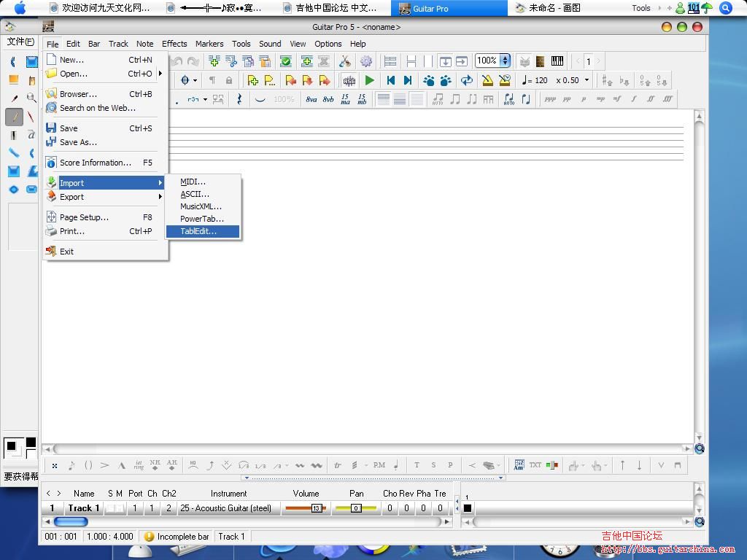The height and width of the screenshot is (560, 747).
Task: Start playback with the green play button
Action: pos(370,80)
